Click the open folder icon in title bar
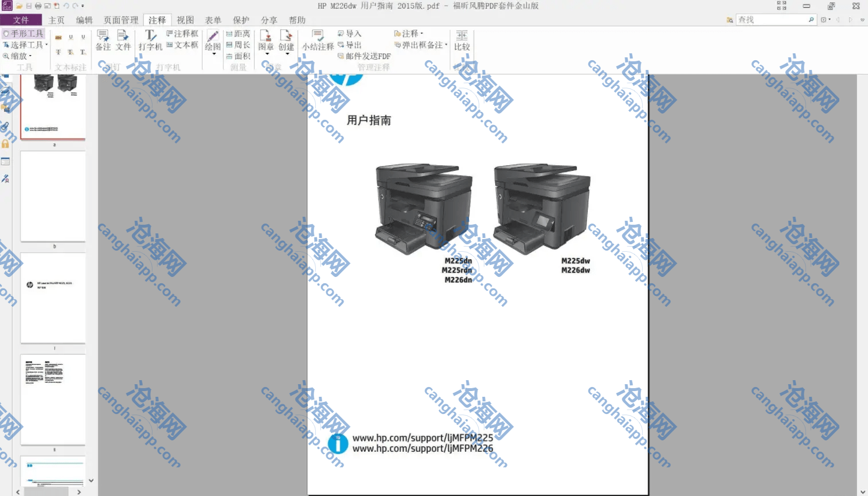868x496 pixels. pyautogui.click(x=19, y=6)
